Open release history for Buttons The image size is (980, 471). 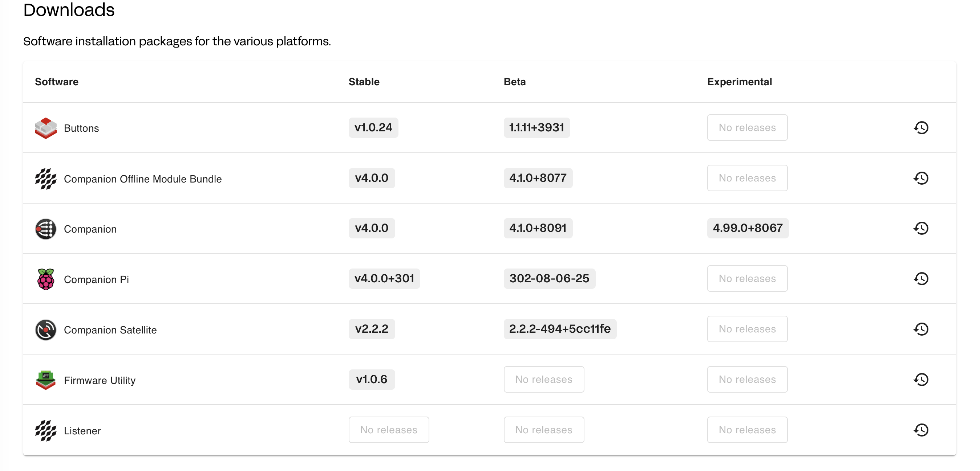(x=921, y=128)
